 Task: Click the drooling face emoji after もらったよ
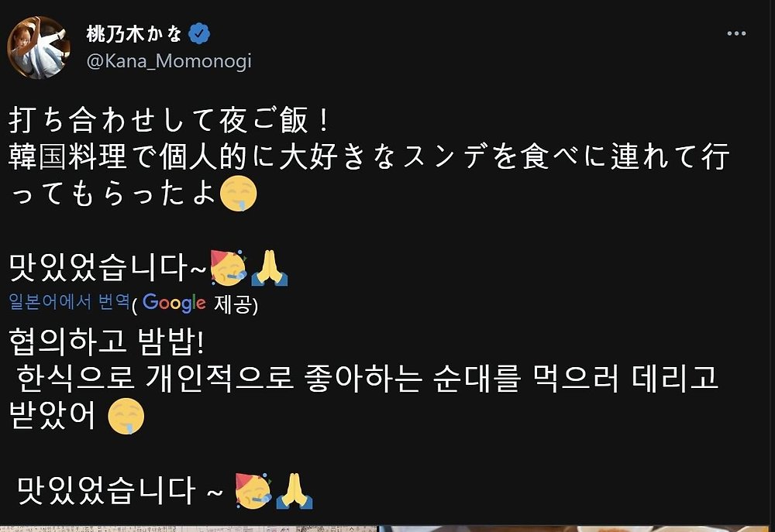238,193
